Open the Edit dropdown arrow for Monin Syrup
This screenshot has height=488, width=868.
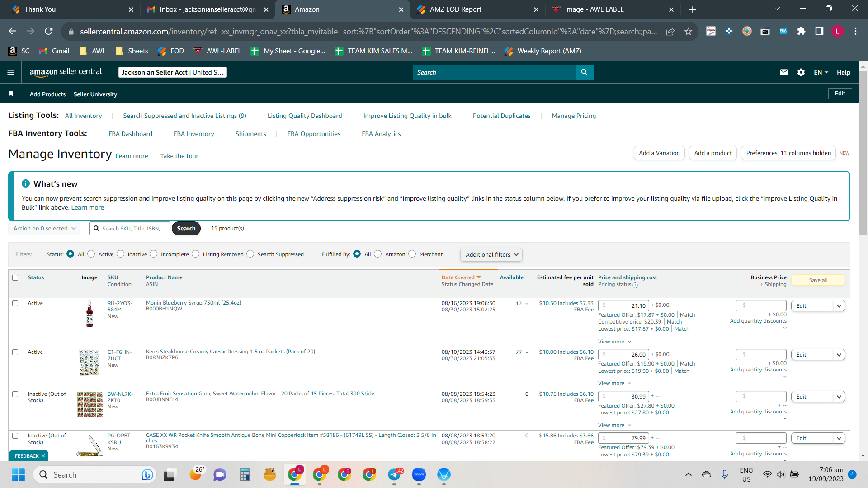pos(840,306)
